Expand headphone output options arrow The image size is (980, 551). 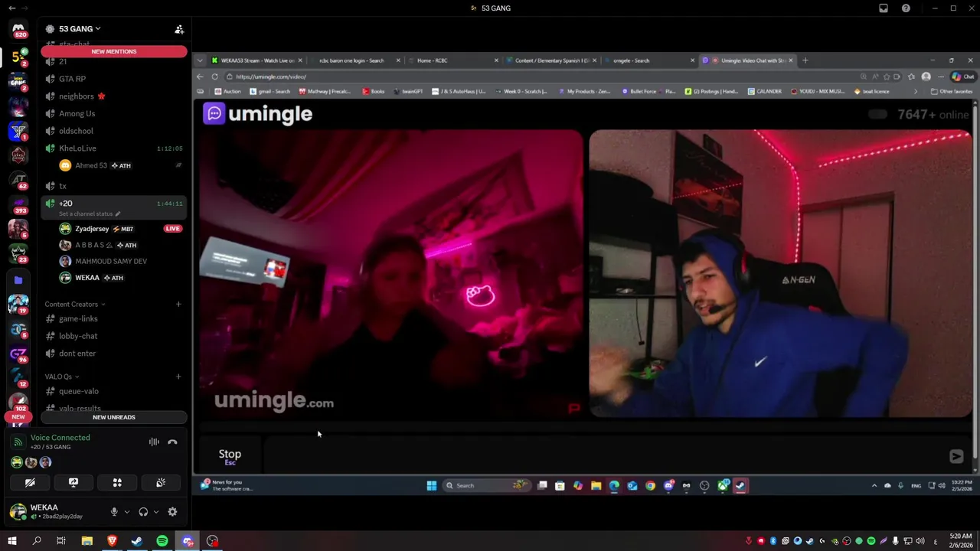(156, 512)
